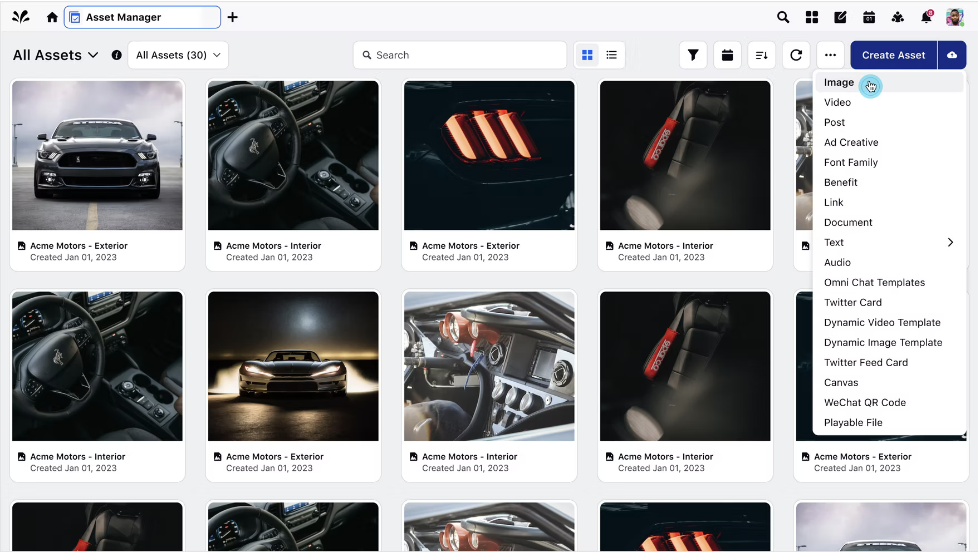Open the red handbrake thumbnail in second row
The width and height of the screenshot is (980, 552).
pyautogui.click(x=685, y=366)
